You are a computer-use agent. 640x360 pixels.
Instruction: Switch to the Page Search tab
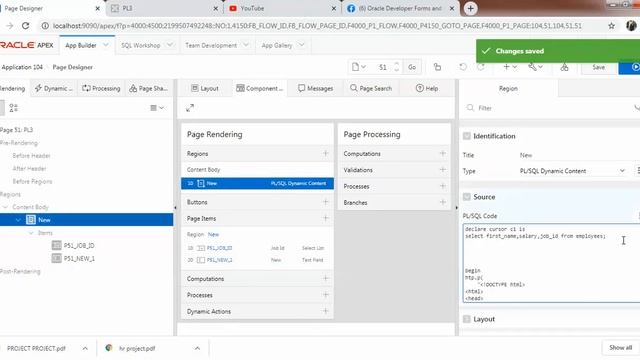371,88
